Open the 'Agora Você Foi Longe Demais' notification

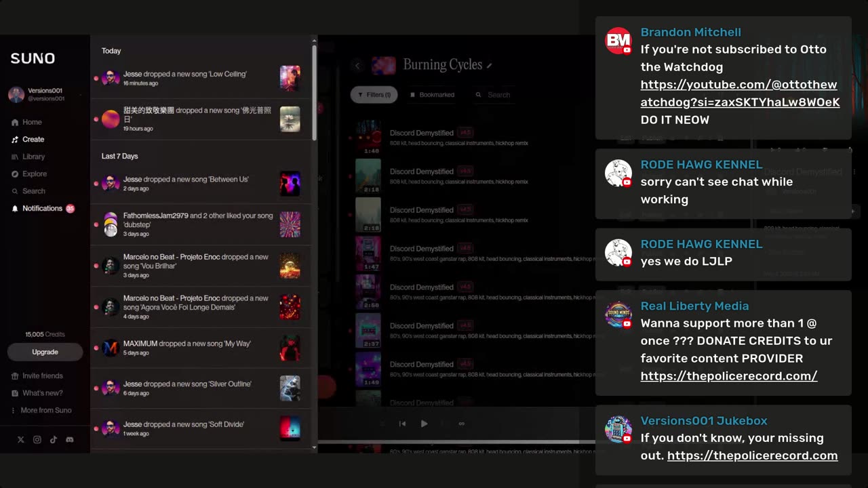[x=201, y=307]
